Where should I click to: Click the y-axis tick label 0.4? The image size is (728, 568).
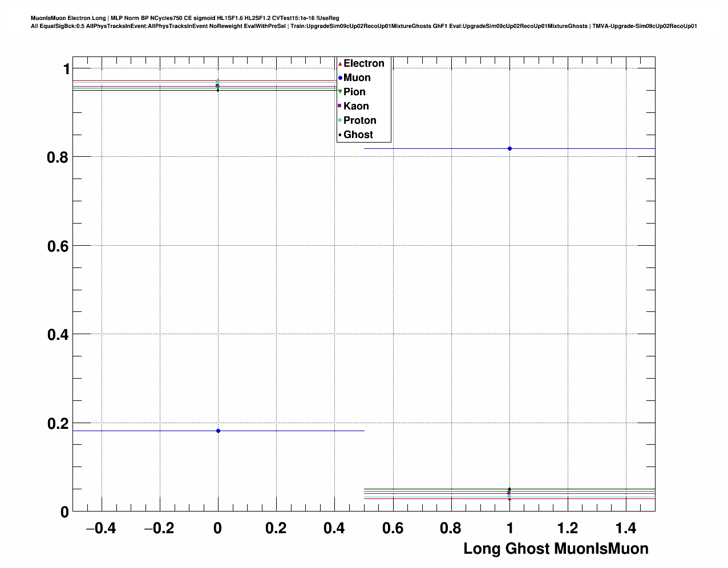click(58, 335)
